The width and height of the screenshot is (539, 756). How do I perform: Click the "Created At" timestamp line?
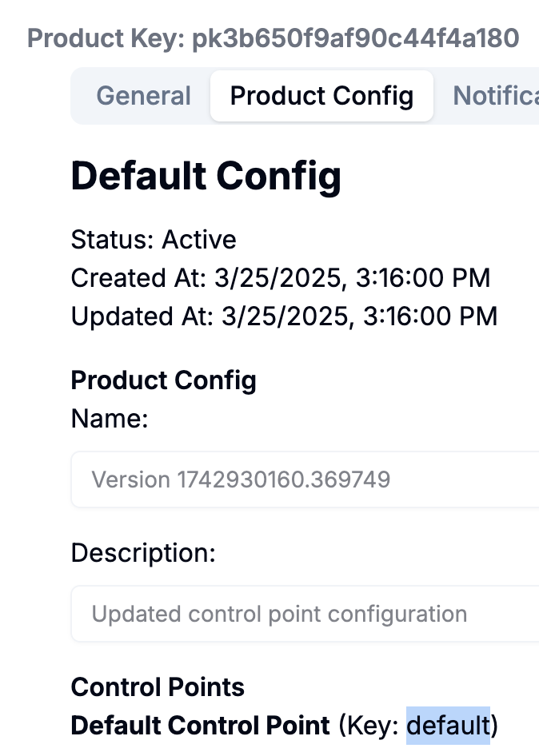tap(280, 277)
